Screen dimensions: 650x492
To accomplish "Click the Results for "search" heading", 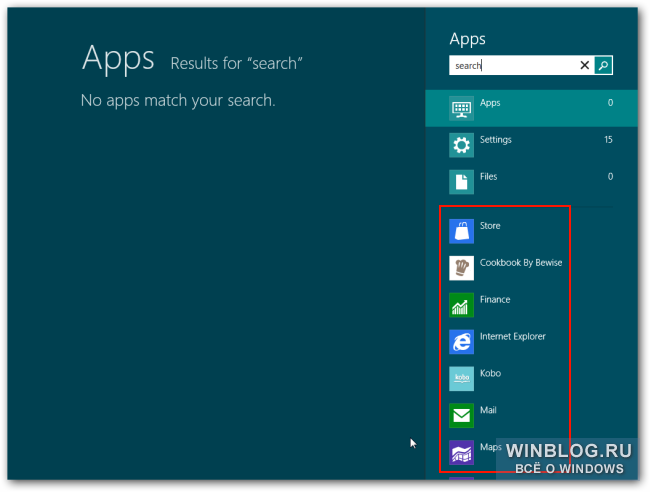I will tap(236, 63).
